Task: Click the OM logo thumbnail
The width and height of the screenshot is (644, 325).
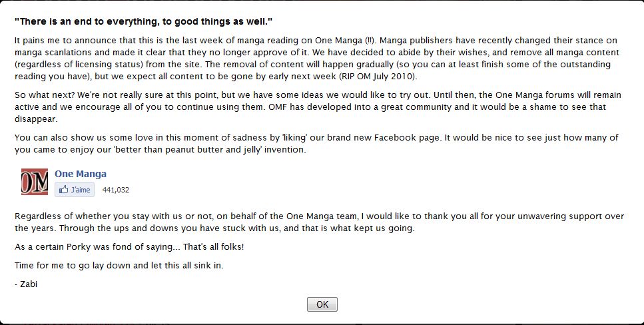Action: [x=35, y=182]
